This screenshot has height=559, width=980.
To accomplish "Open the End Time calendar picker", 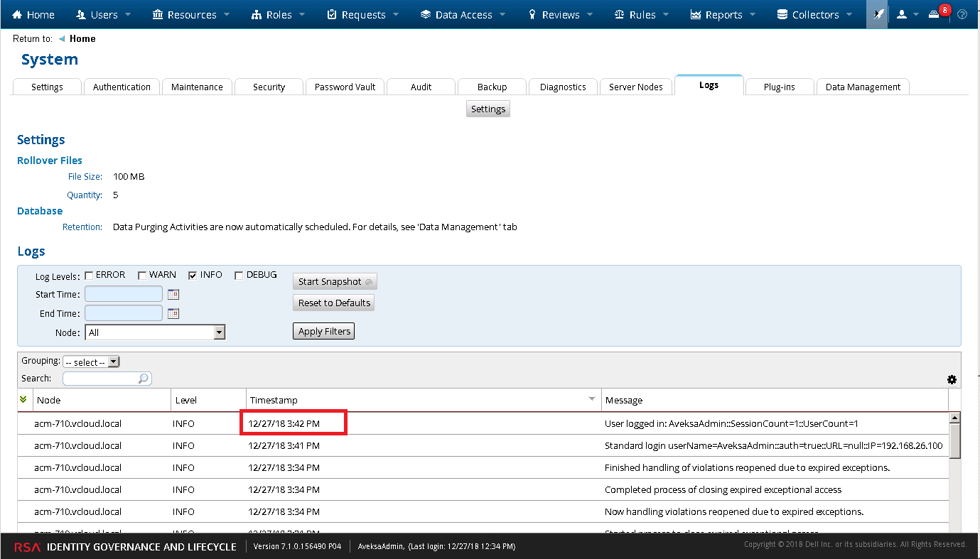I will [173, 313].
